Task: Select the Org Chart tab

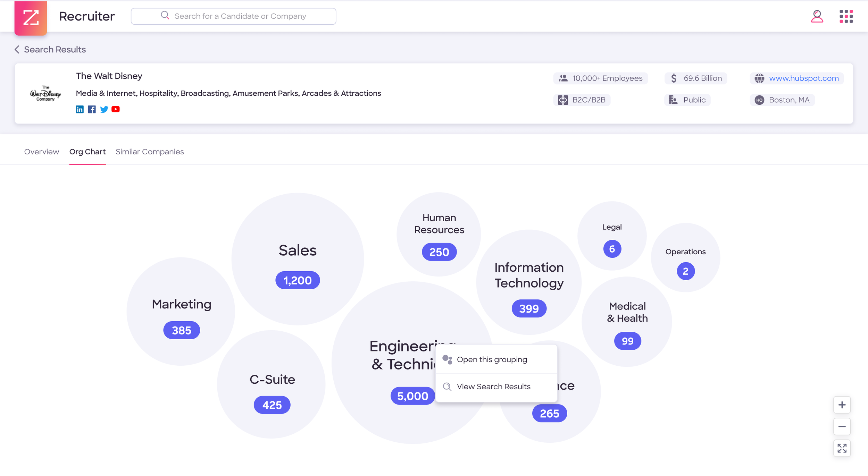Action: tap(87, 152)
